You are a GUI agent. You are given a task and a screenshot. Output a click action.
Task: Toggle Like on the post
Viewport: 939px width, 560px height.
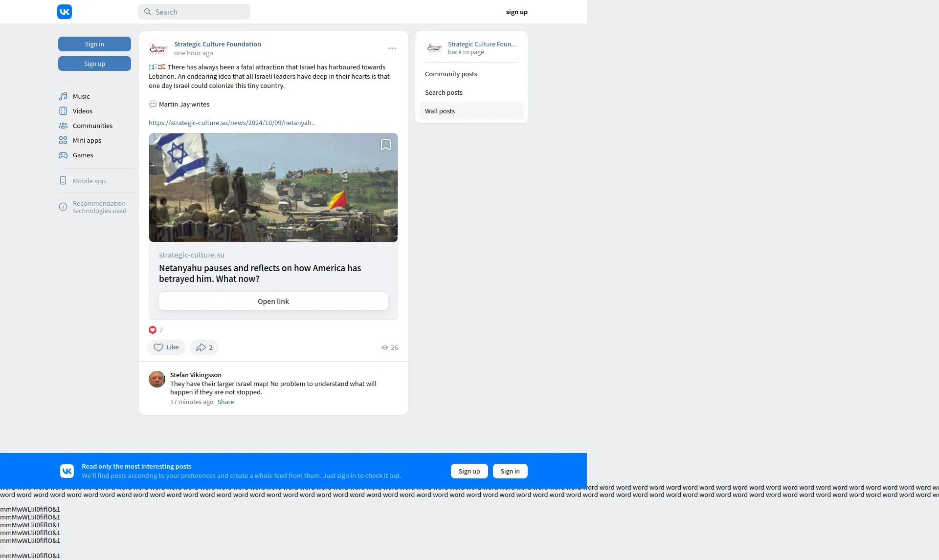pos(166,347)
